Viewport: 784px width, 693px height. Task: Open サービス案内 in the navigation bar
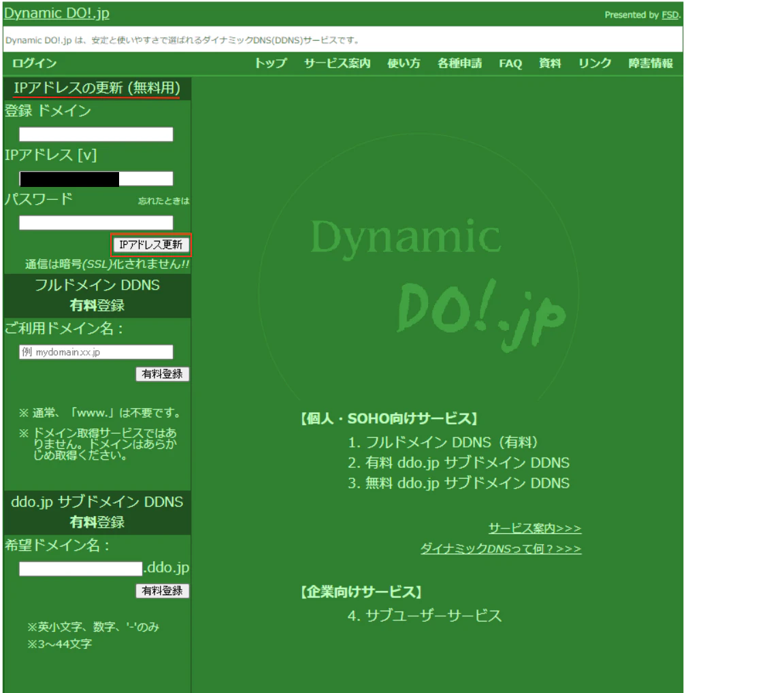point(337,63)
